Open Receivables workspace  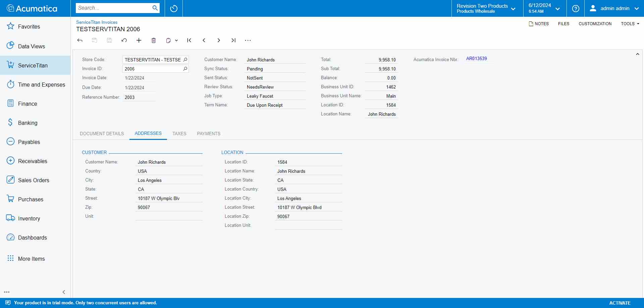[35, 161]
